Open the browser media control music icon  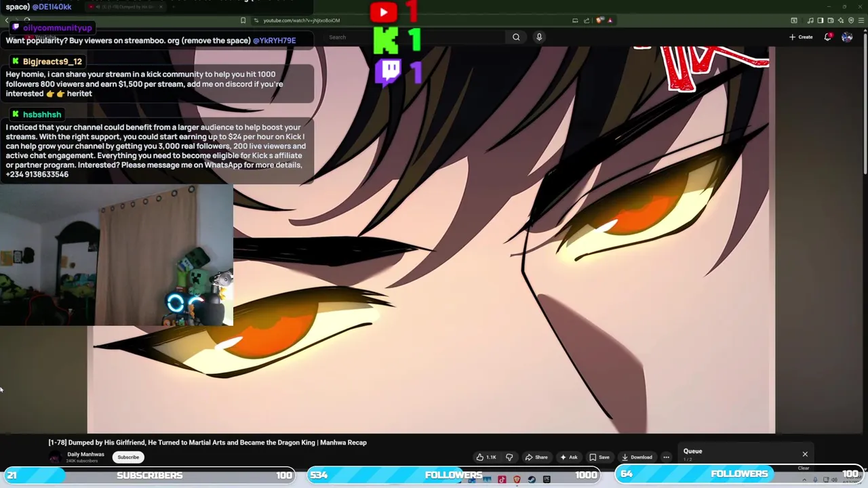tap(810, 20)
